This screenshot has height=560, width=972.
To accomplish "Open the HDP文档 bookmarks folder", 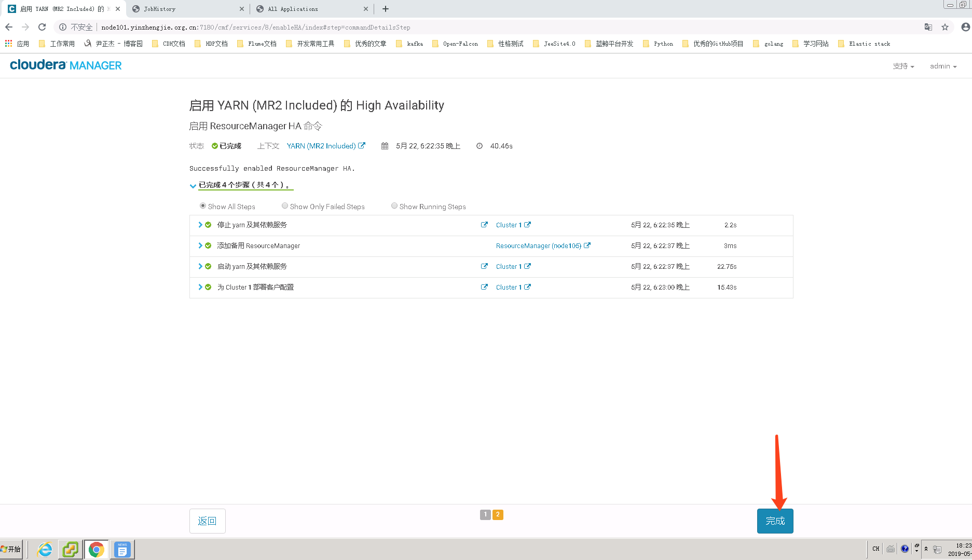I will tap(211, 44).
